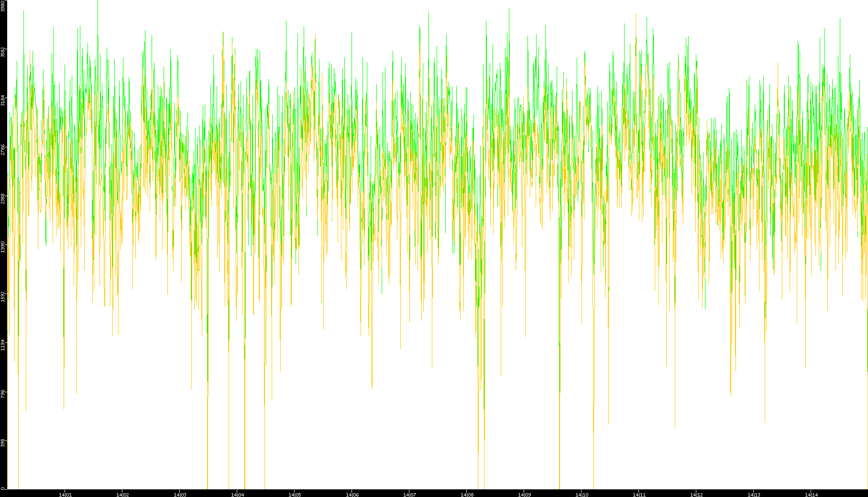This screenshot has height=497, width=868.
Task: Click the 796 vertical axis label
Action: pyautogui.click(x=3, y=393)
